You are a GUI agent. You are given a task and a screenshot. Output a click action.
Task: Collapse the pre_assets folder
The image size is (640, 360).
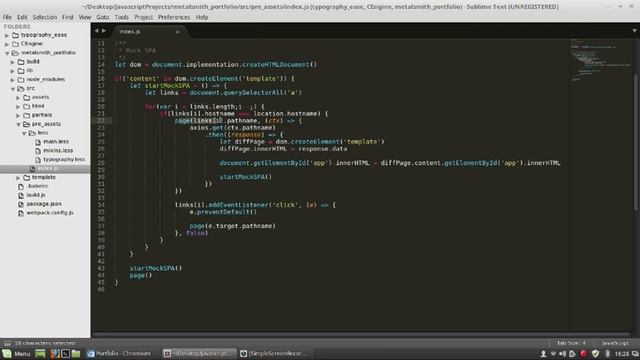(18, 124)
